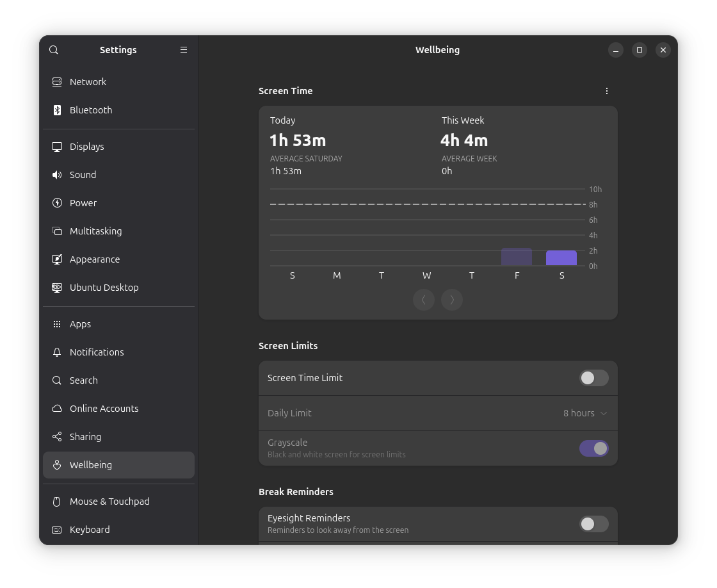Toggle the Grayscale switch
The image size is (717, 588).
(x=593, y=448)
